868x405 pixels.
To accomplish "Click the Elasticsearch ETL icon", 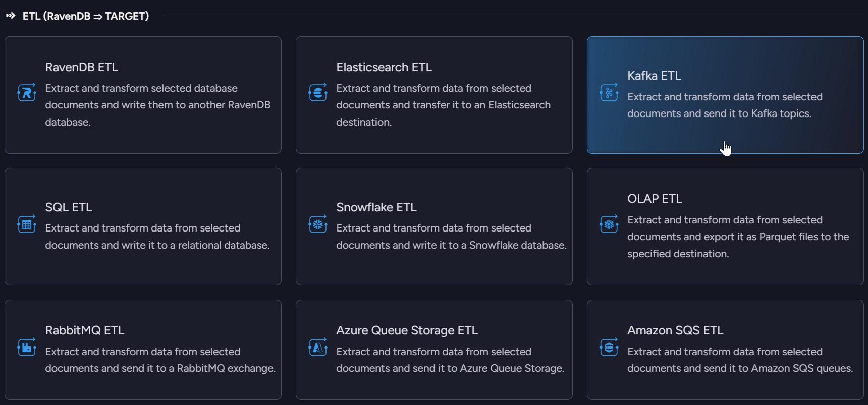I will pyautogui.click(x=318, y=92).
